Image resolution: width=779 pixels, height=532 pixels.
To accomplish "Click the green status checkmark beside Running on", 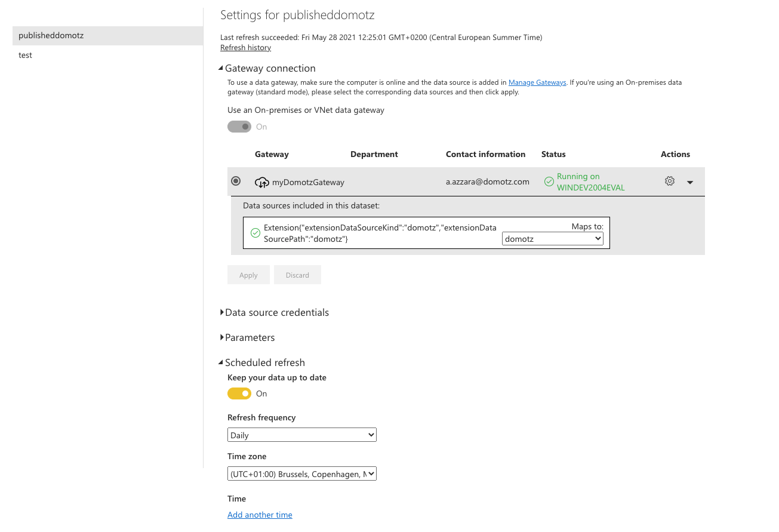I will 549,182.
